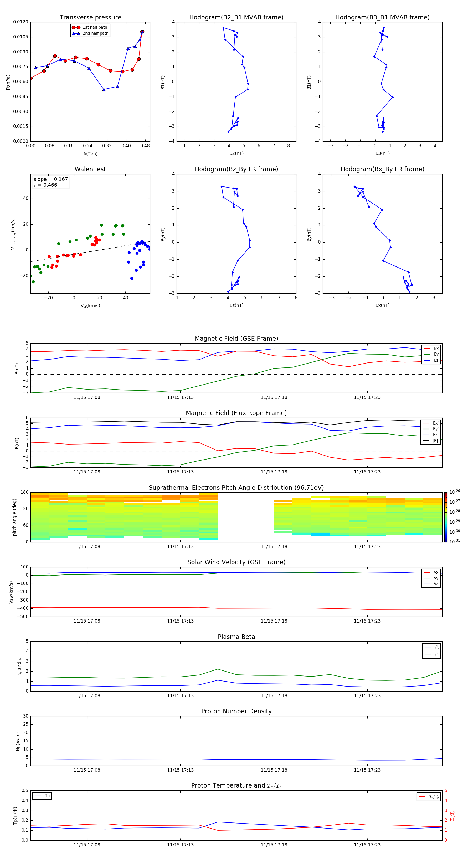Click the Bx' entry in flux rope legend

coord(431,423)
